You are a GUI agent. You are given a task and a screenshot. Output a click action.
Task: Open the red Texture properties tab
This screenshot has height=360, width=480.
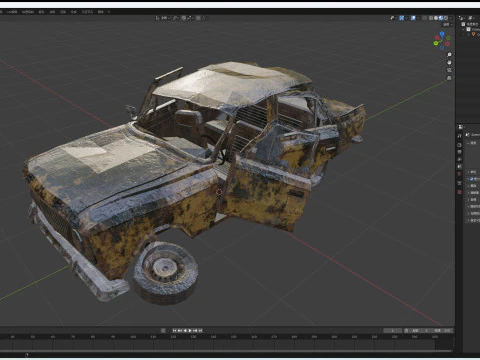coord(459,192)
